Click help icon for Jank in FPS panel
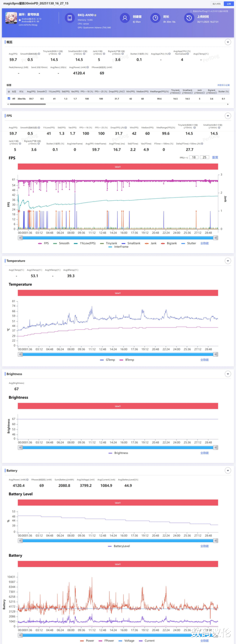This screenshot has width=236, height=644. [x=20, y=144]
